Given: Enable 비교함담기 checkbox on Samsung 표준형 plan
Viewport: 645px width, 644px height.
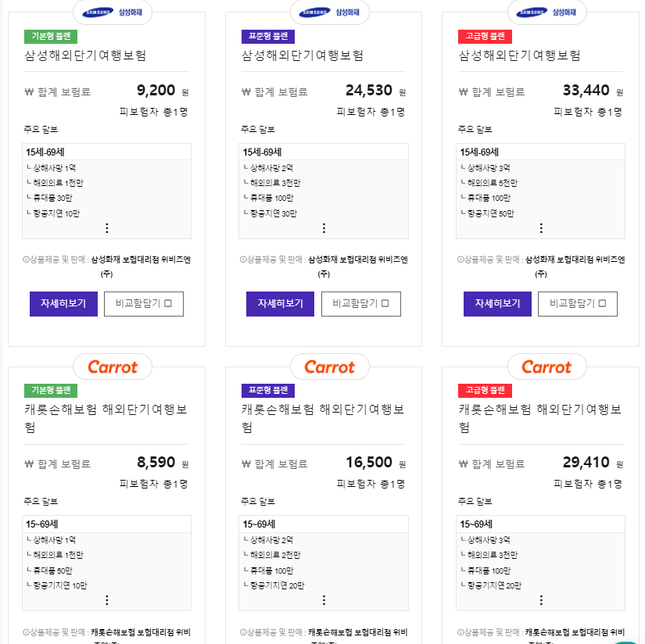Looking at the screenshot, I should point(361,303).
